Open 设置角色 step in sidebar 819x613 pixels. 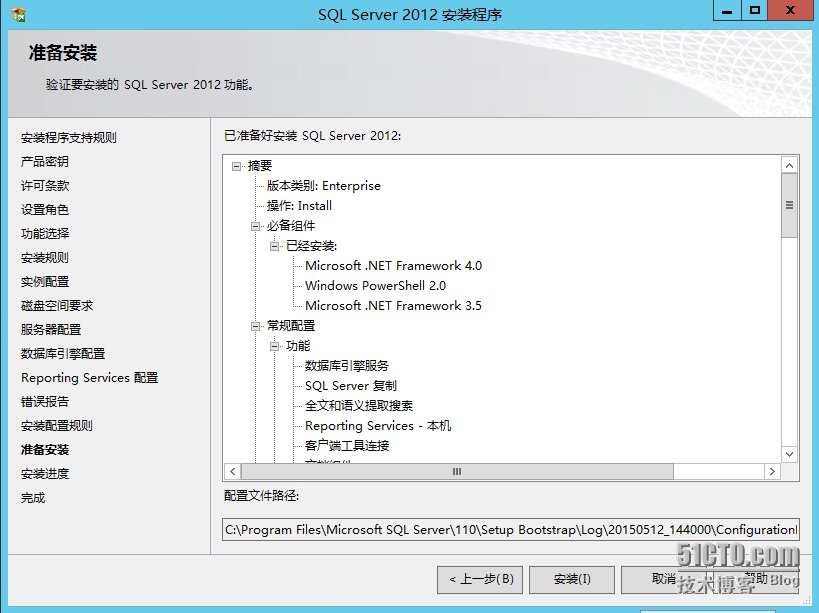pyautogui.click(x=44, y=210)
